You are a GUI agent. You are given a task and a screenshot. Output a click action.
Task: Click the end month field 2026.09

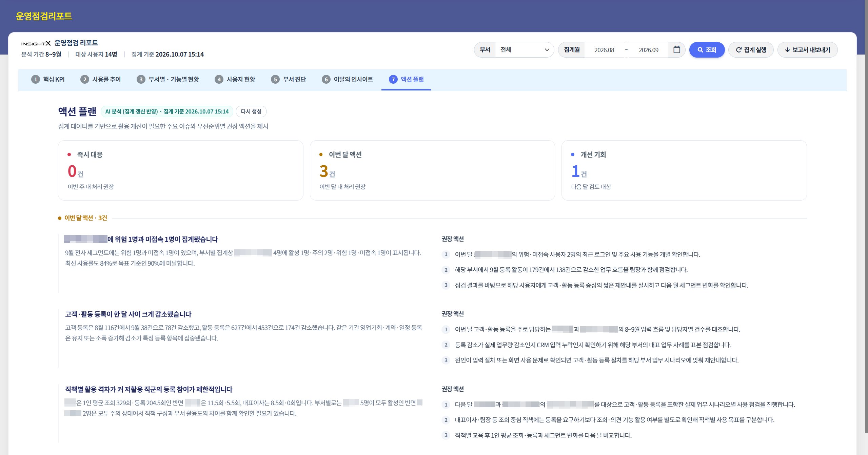(648, 50)
